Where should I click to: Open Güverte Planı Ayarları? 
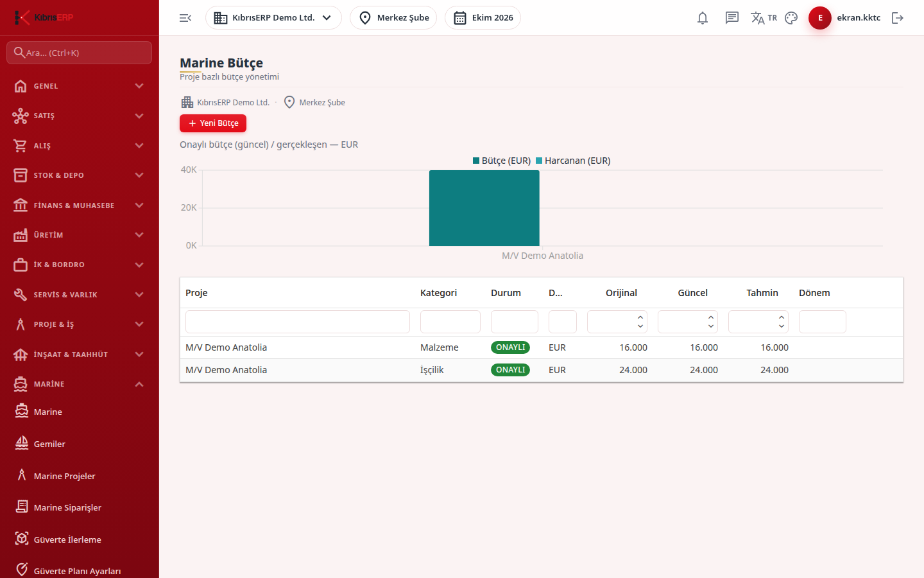[80, 570]
